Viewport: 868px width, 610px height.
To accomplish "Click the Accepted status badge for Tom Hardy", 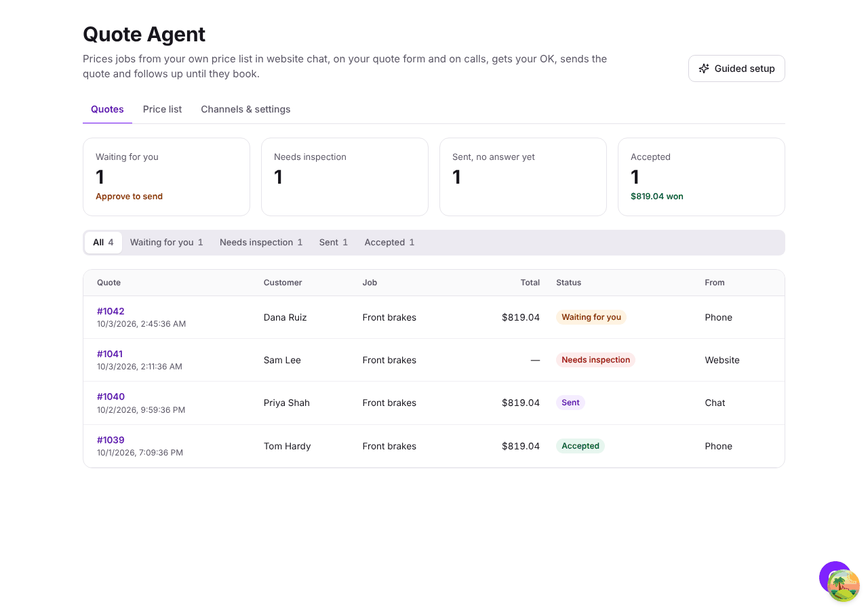I will (x=580, y=446).
